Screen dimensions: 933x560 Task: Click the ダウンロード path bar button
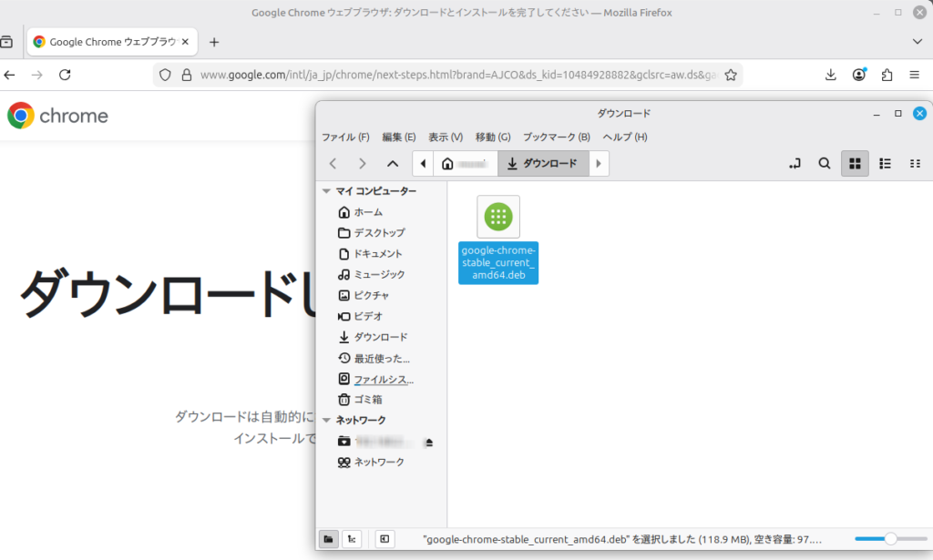click(542, 164)
